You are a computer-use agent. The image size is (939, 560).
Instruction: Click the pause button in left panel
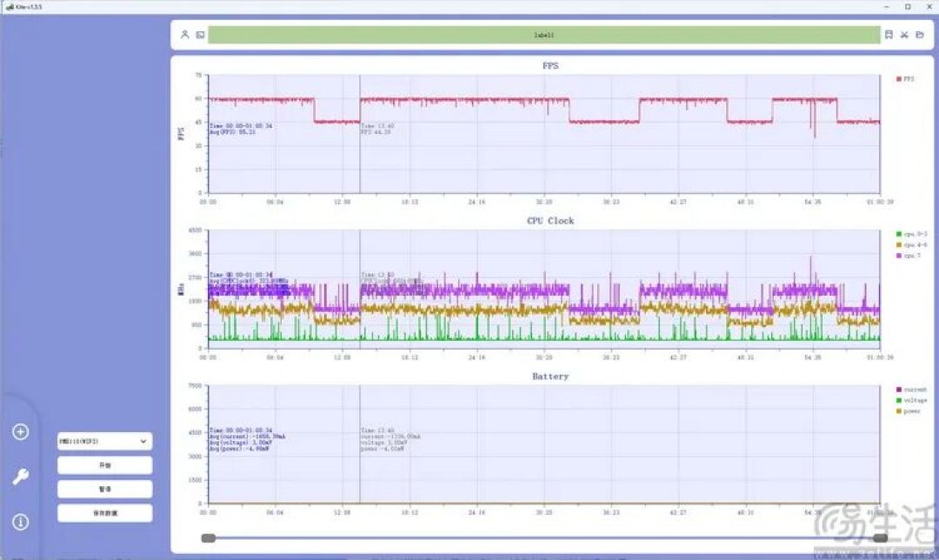coord(105,490)
